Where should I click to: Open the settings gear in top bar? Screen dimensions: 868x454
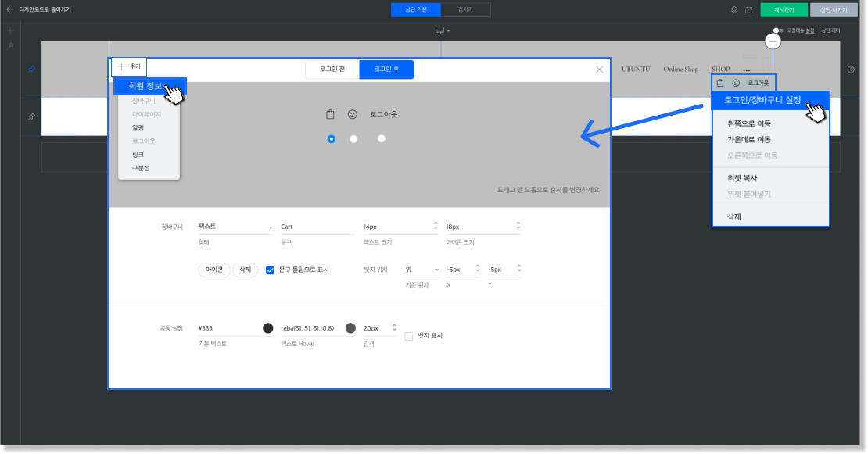(734, 10)
